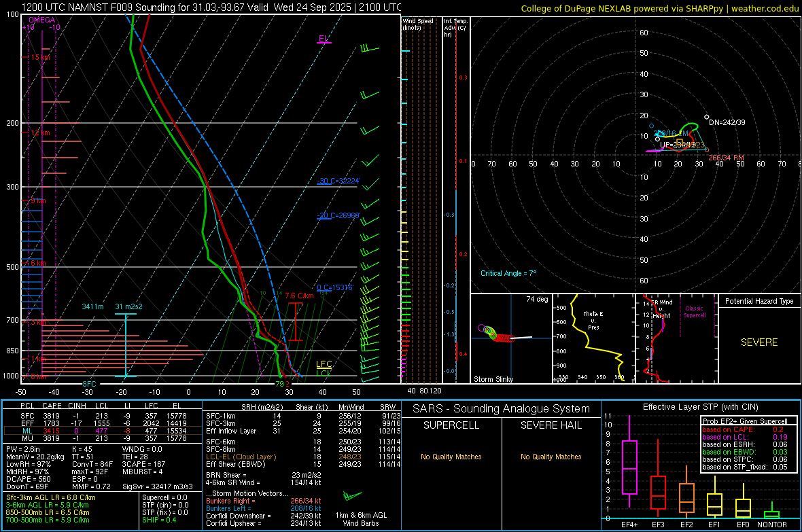Click the SigSvr = 32417 m3/s3 value

(x=158, y=486)
